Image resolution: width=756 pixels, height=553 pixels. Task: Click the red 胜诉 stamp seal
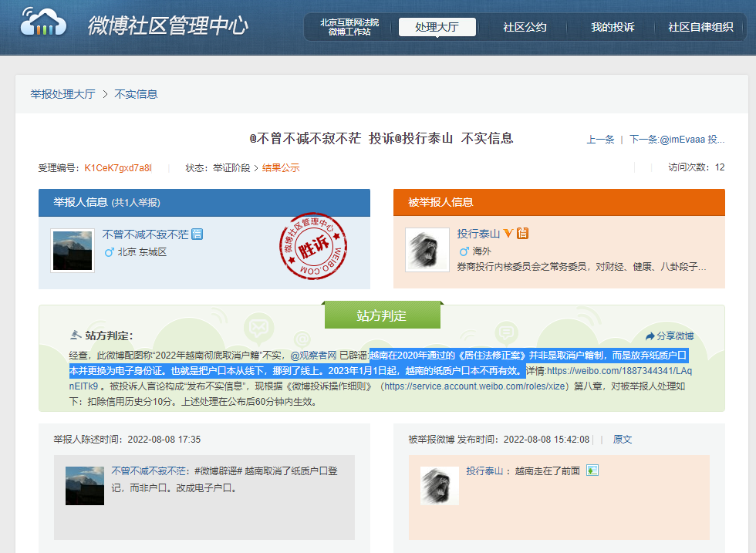308,247
